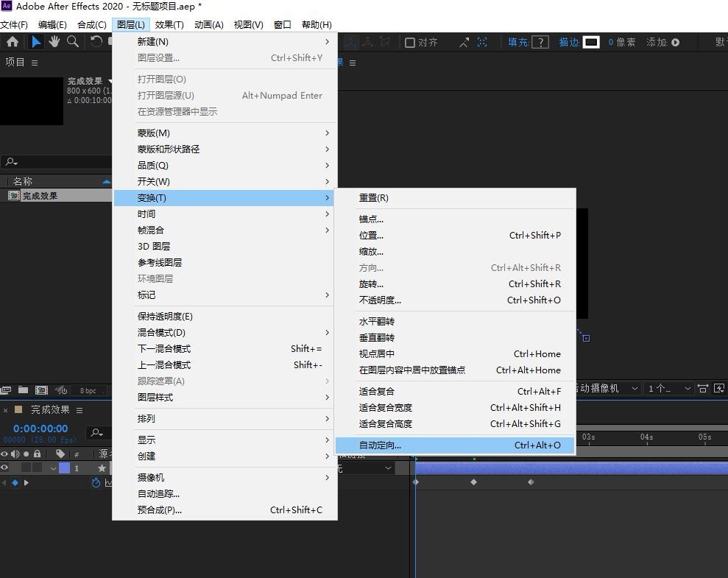Click the blue label color swatch of layer 1
Screen dimensions: 728x578
click(x=64, y=468)
